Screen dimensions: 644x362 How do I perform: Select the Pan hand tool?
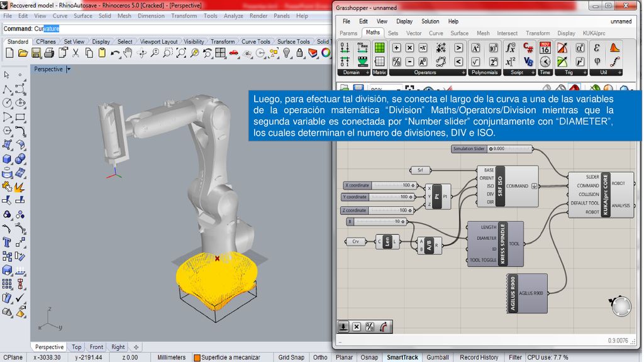(x=128, y=53)
